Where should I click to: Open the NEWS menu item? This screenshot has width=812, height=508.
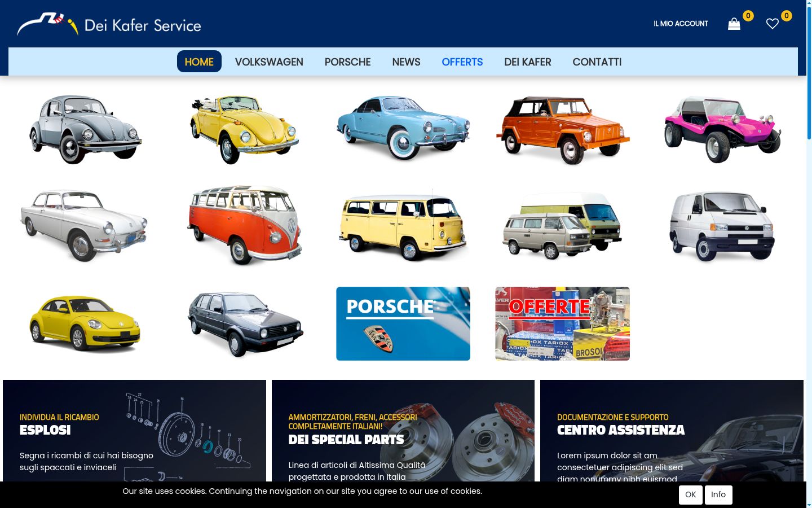[406, 62]
